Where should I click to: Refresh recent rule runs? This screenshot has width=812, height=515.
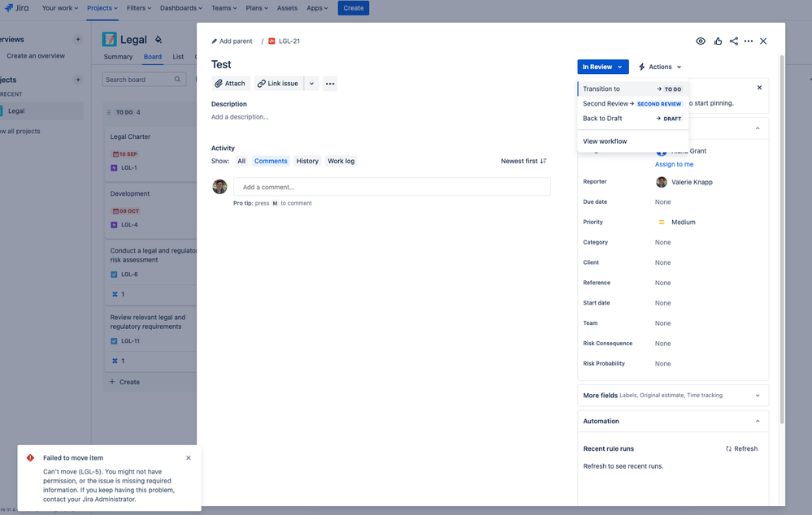[741, 448]
